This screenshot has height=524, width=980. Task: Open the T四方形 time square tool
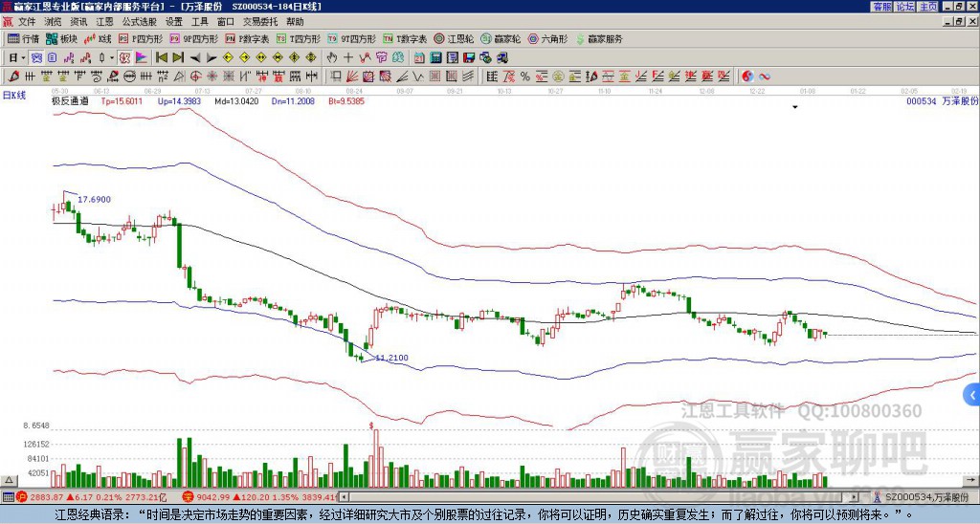(x=299, y=38)
